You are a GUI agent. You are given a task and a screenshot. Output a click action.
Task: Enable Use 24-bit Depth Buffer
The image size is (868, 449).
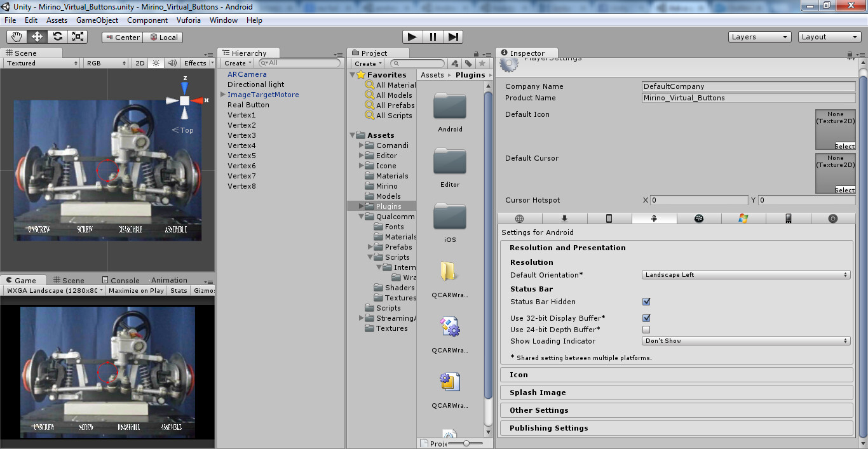pyautogui.click(x=646, y=330)
